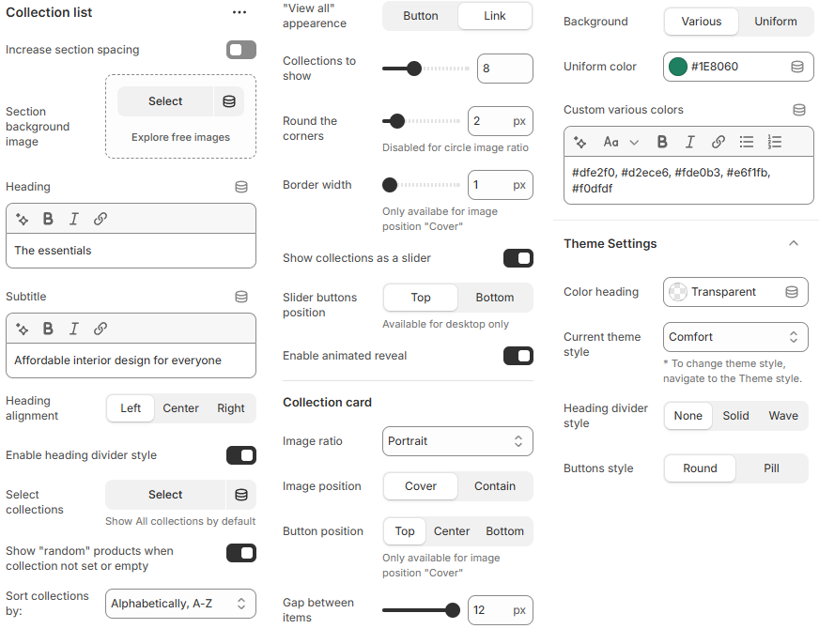Click dynamic source icon next to Heading
Image resolution: width=819 pixels, height=644 pixels.
(x=241, y=187)
